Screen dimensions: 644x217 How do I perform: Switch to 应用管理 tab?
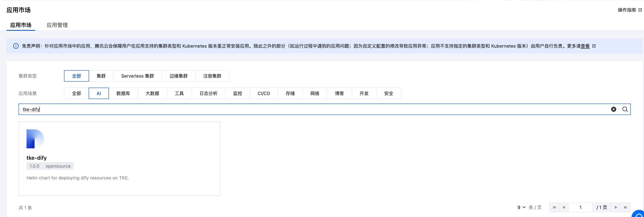pos(57,25)
